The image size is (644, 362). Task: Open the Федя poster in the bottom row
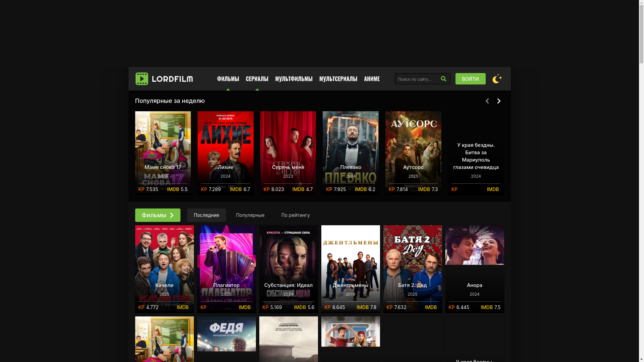click(x=226, y=339)
